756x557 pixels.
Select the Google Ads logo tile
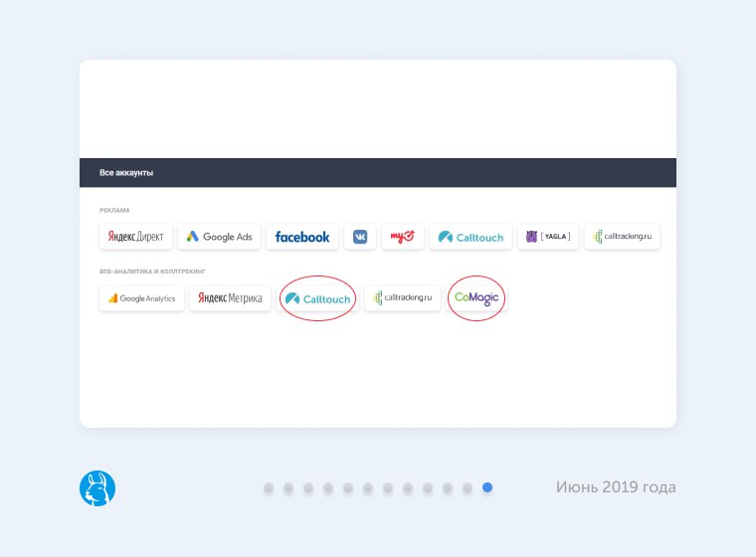[219, 237]
